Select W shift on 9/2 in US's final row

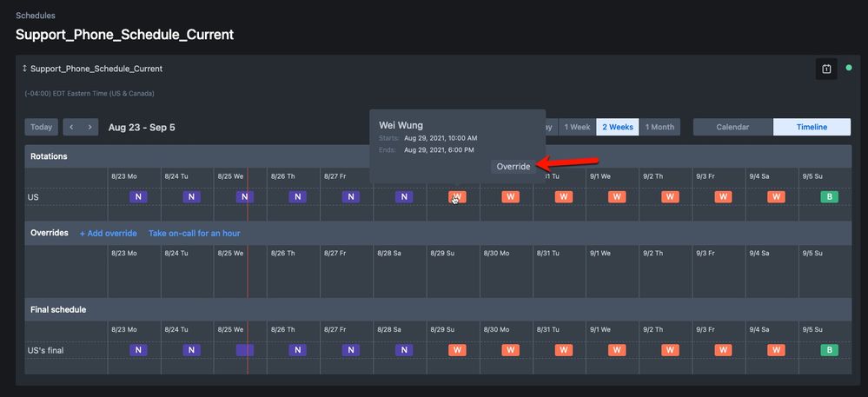click(670, 350)
